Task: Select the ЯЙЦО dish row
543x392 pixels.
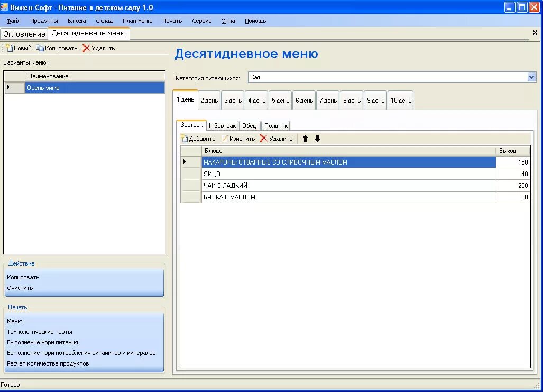Action: pos(349,174)
